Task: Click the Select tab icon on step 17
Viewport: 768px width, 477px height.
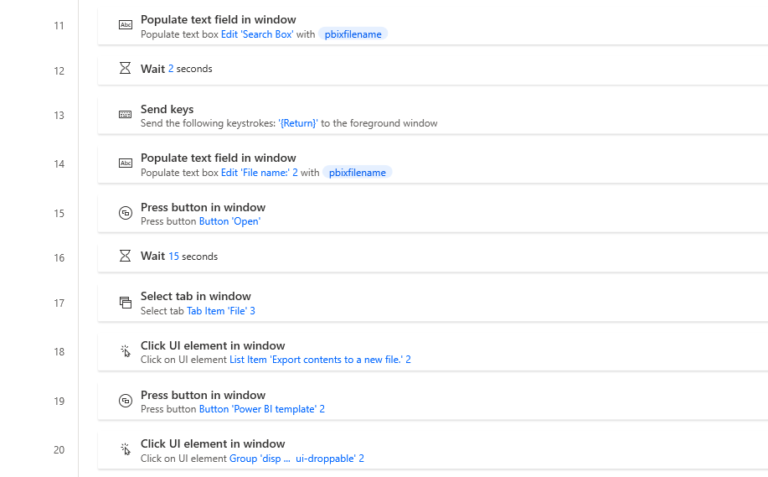Action: click(x=125, y=302)
